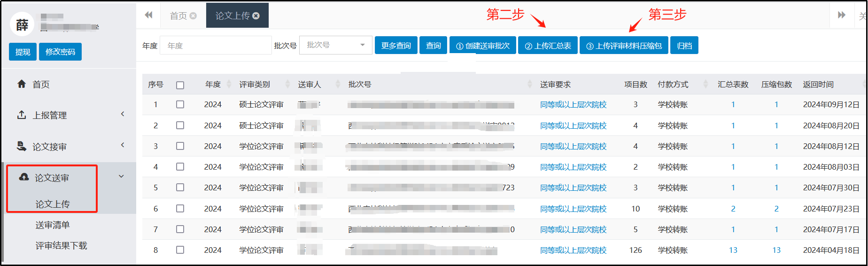Viewport: 868px width, 266px height.
Task: Click 压缩包数 value 1 in row 3
Action: pyautogui.click(x=776, y=146)
